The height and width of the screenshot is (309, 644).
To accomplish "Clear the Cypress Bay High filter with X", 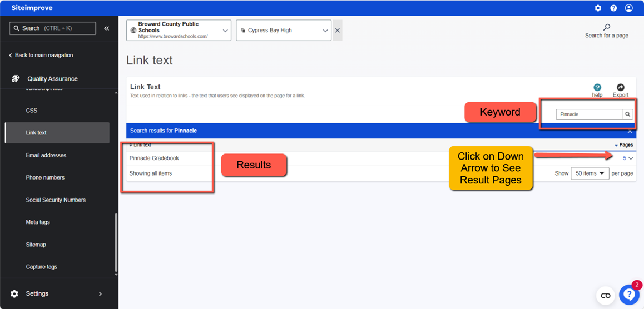I will point(337,31).
